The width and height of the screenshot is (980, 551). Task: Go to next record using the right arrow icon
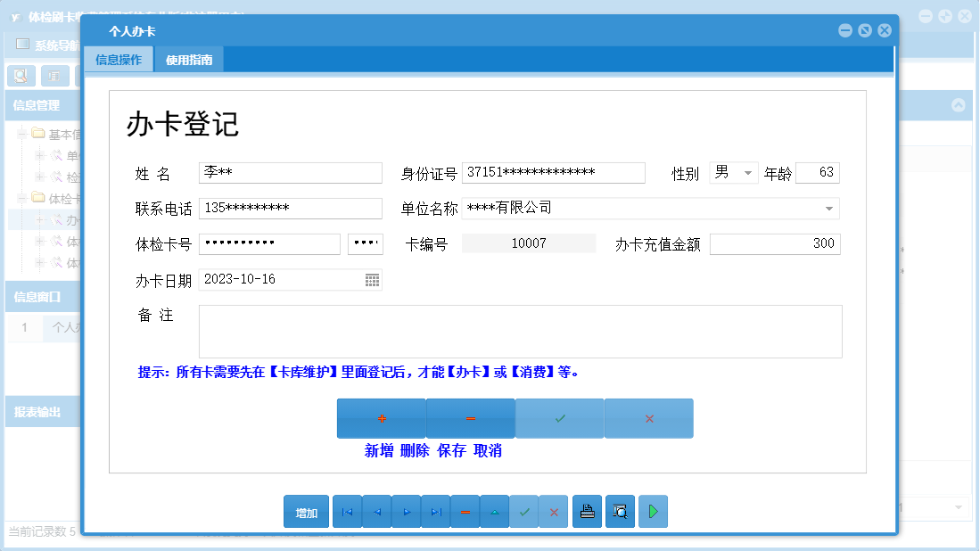tap(406, 511)
